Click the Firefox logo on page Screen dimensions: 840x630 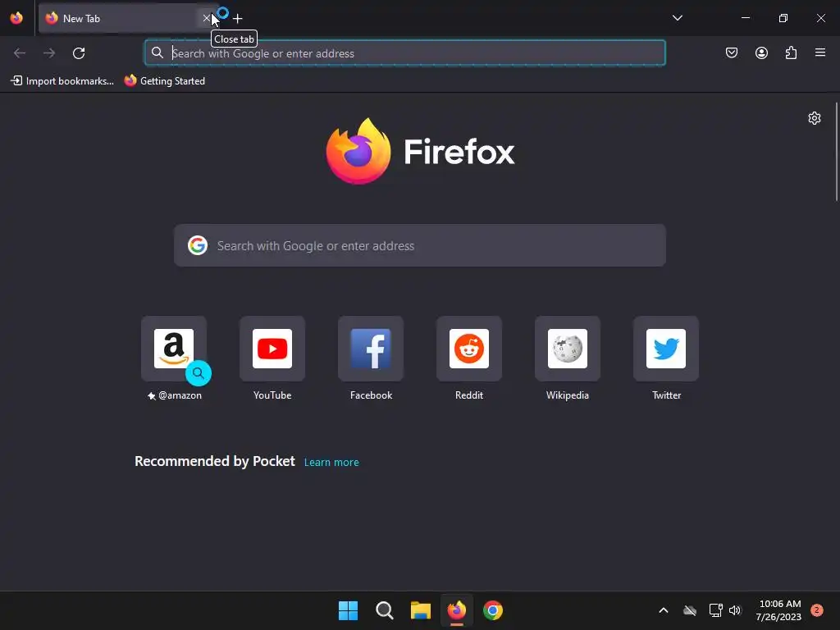tap(420, 151)
